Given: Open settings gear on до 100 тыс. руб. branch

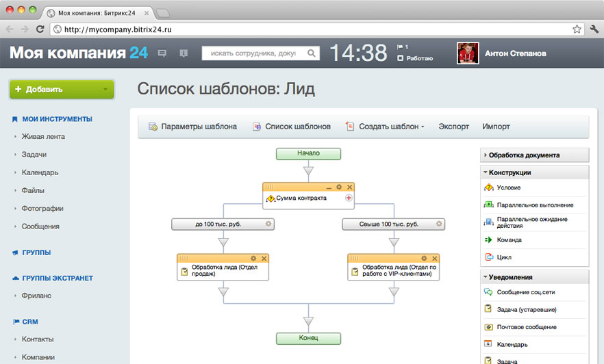Looking at the screenshot, I should point(268,224).
